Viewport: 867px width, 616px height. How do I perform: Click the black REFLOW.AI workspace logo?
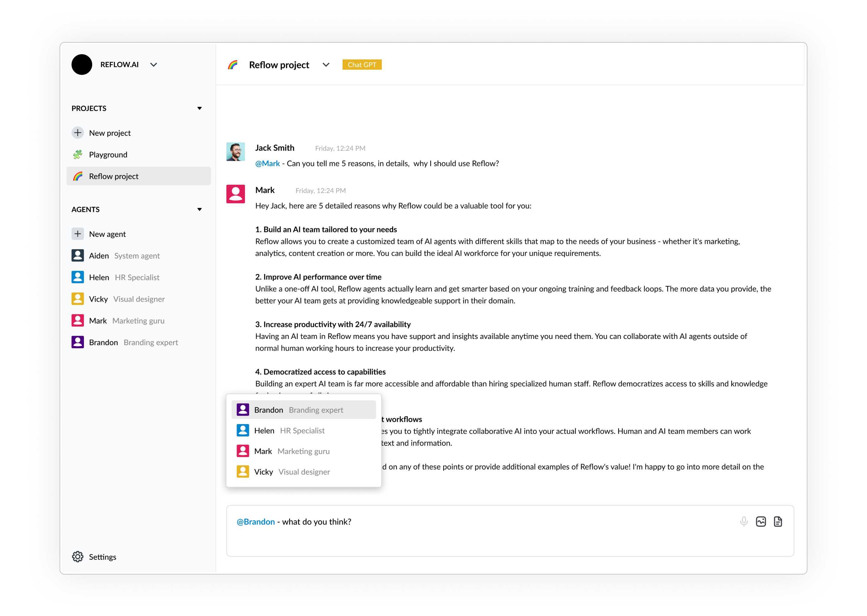pyautogui.click(x=82, y=64)
